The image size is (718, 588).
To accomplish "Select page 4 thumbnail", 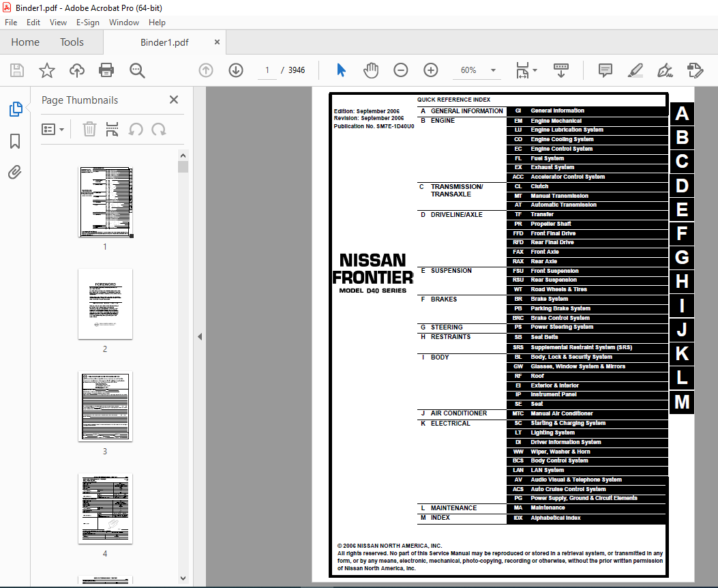I will (x=105, y=509).
